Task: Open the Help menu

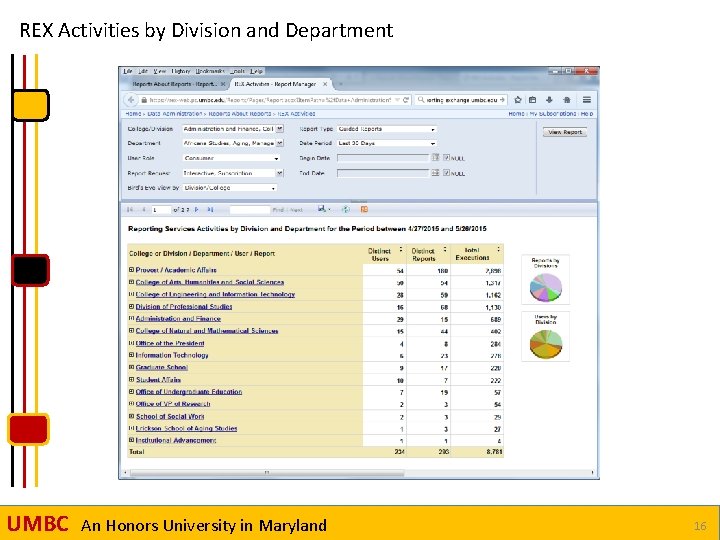Action: click(256, 71)
